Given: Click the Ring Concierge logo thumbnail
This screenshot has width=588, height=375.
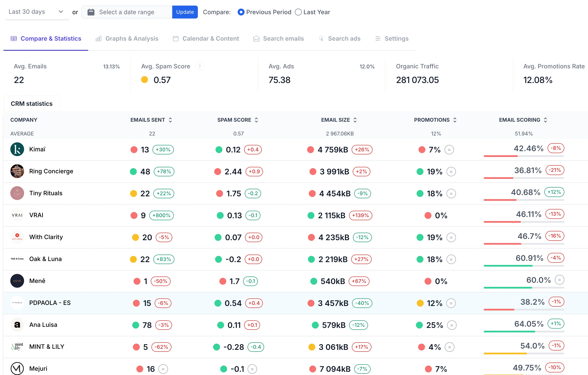Looking at the screenshot, I should 17,171.
